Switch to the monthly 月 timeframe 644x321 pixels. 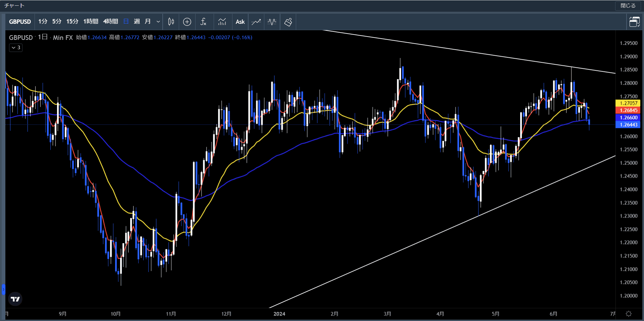148,21
